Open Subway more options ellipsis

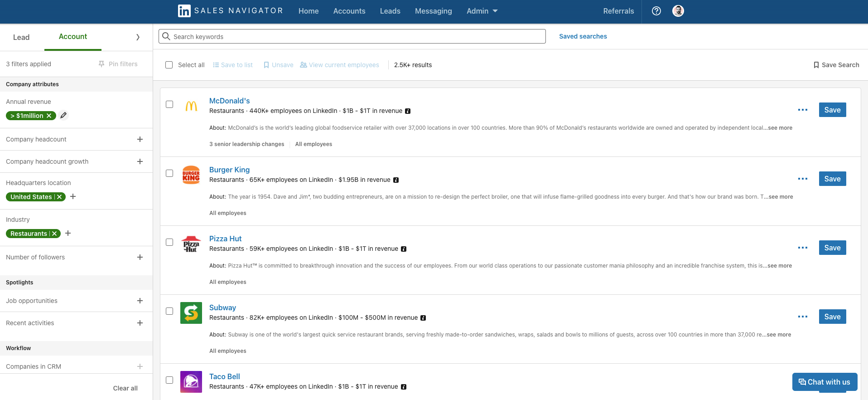(x=803, y=317)
